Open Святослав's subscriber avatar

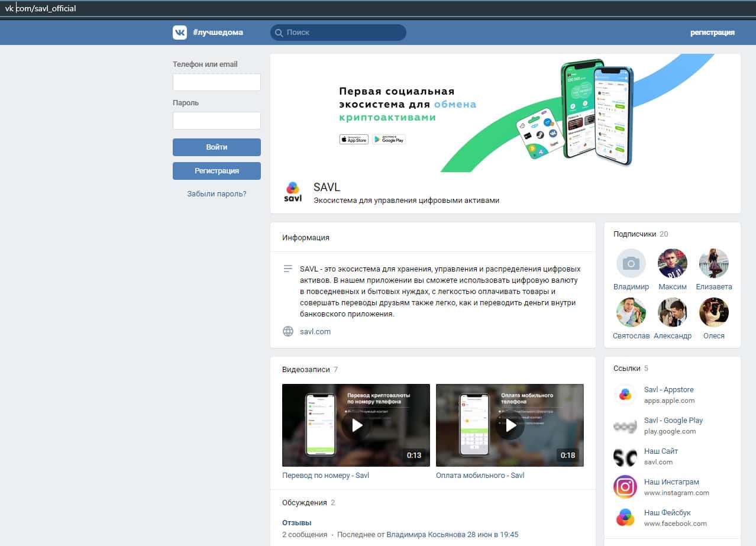coord(631,312)
